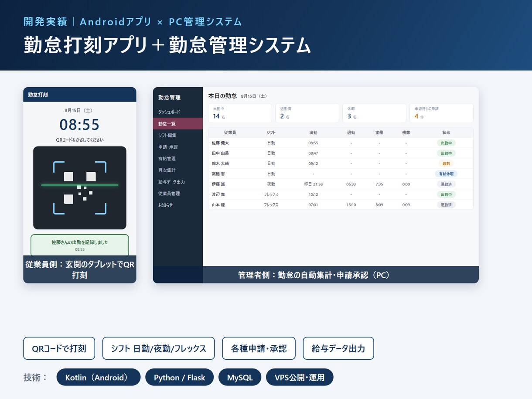The image size is (532, 399).
Task: Click the Kotlin（Android）tech pill
Action: click(x=99, y=377)
